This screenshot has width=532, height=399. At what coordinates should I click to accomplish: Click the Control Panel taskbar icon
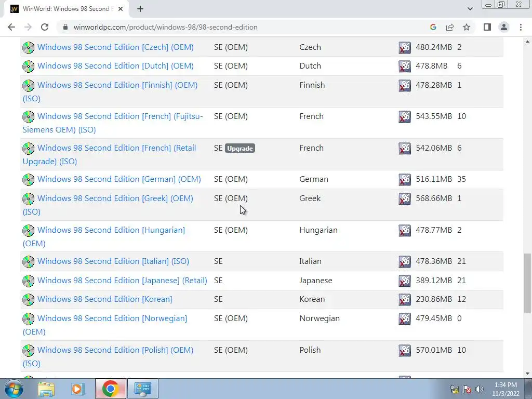(x=142, y=389)
